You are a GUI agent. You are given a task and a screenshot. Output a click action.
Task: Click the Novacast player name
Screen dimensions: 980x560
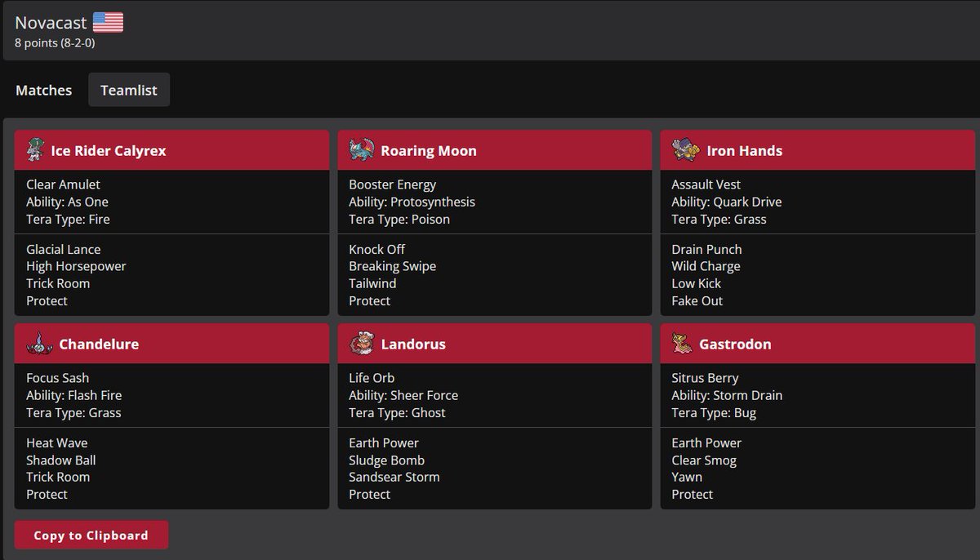[x=51, y=23]
